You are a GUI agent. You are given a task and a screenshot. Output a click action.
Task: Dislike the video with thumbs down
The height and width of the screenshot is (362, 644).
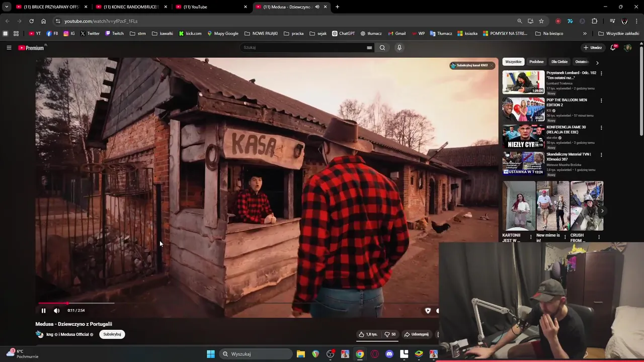tap(389, 334)
